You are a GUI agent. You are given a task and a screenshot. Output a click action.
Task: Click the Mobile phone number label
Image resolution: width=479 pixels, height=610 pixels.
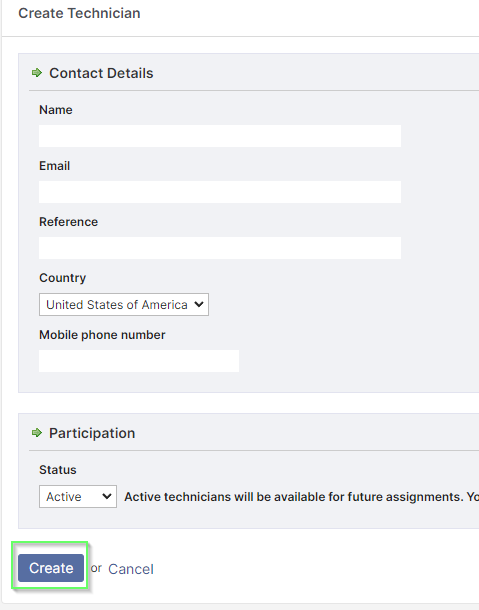(x=102, y=335)
